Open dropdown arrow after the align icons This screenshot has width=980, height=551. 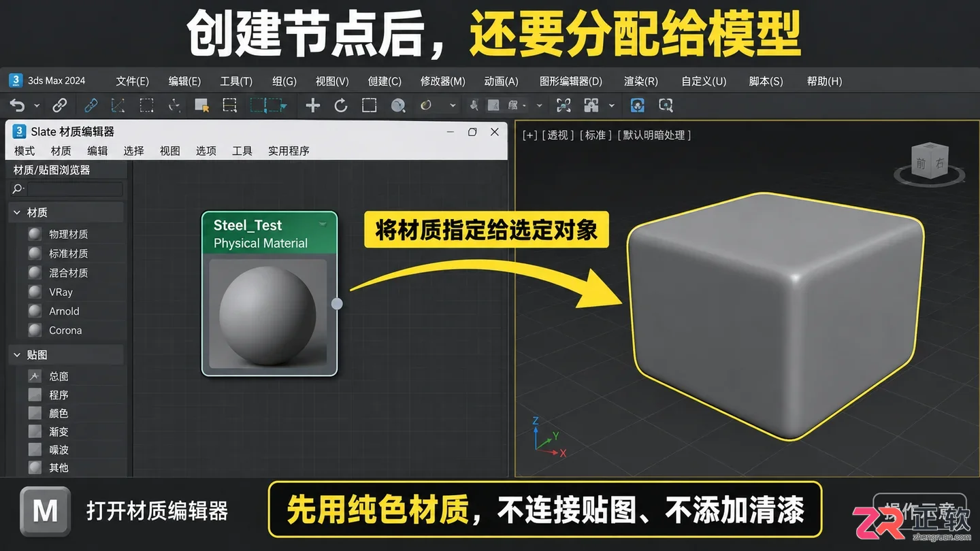pos(539,106)
